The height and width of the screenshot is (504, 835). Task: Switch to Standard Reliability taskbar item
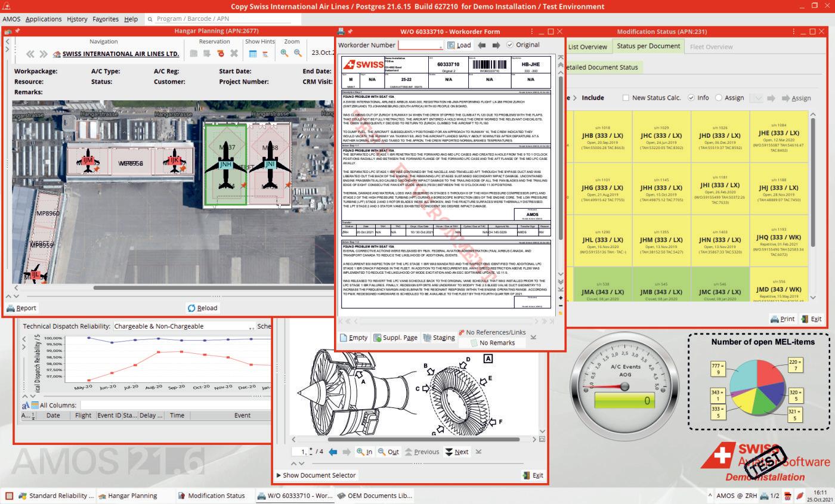(56, 496)
